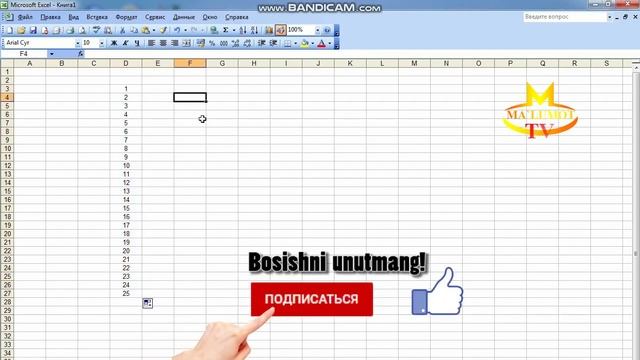Toggle align right
The width and height of the screenshot is (640, 360).
(175, 43)
